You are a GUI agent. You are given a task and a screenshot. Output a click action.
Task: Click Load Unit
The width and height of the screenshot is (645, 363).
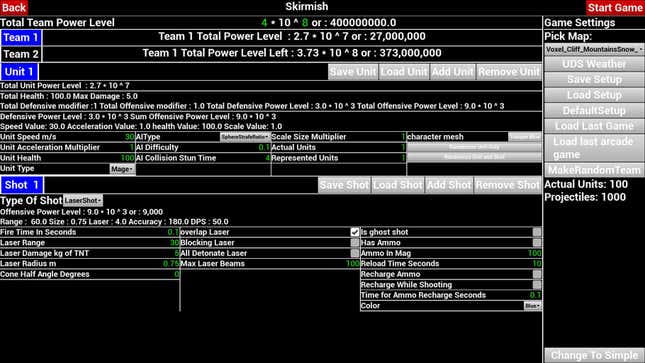[404, 72]
